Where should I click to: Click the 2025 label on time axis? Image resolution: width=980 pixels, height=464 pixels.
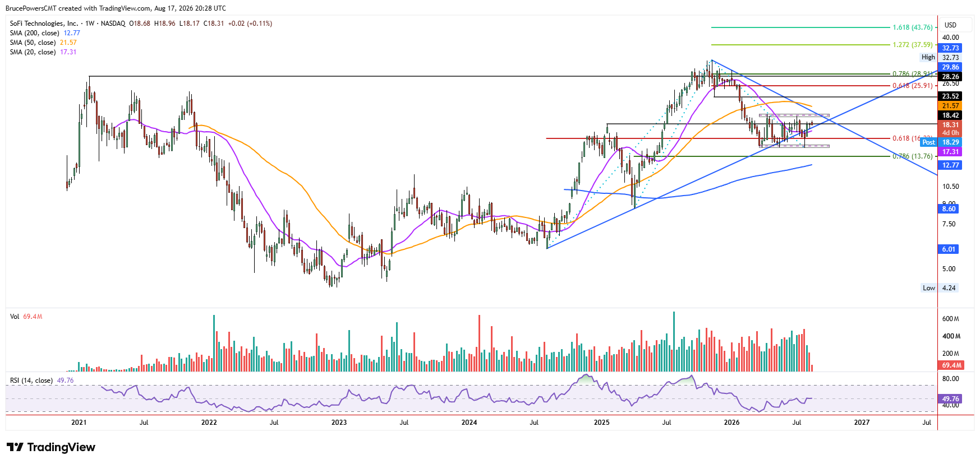tap(601, 423)
